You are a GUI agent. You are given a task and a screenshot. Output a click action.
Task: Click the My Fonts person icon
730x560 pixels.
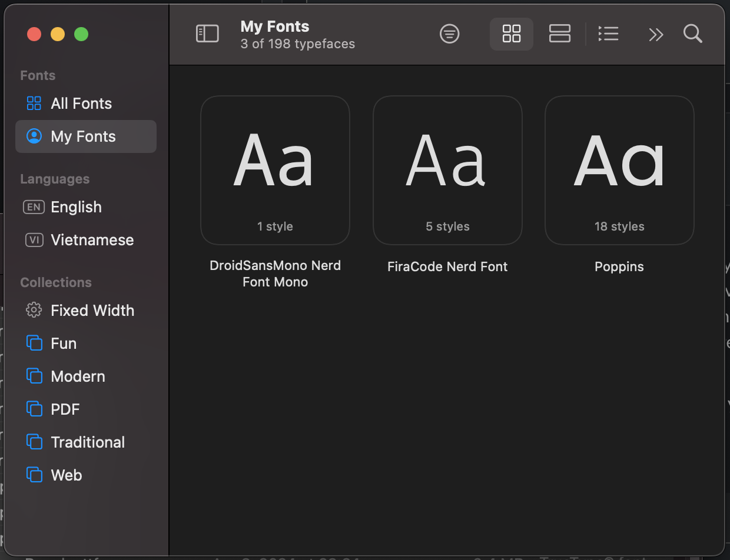click(x=34, y=136)
